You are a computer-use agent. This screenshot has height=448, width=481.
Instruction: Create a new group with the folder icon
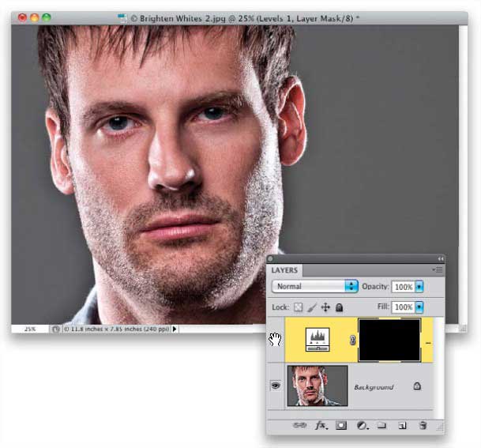pyautogui.click(x=381, y=425)
